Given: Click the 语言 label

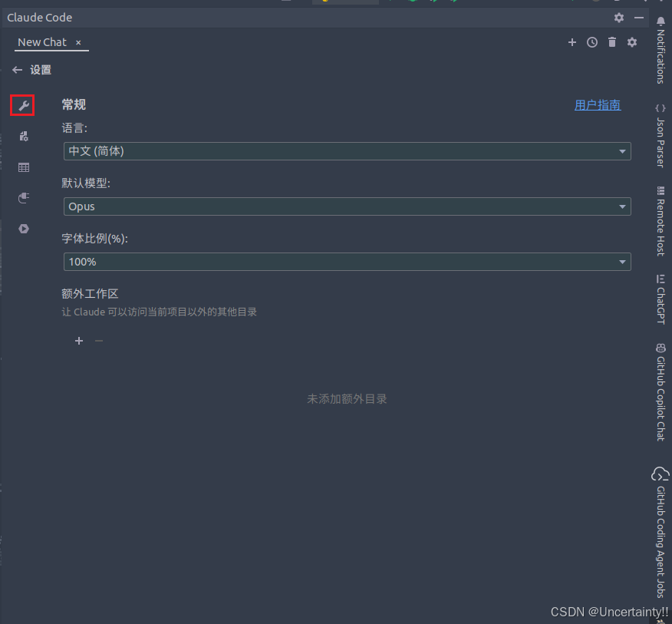Looking at the screenshot, I should click(x=74, y=128).
